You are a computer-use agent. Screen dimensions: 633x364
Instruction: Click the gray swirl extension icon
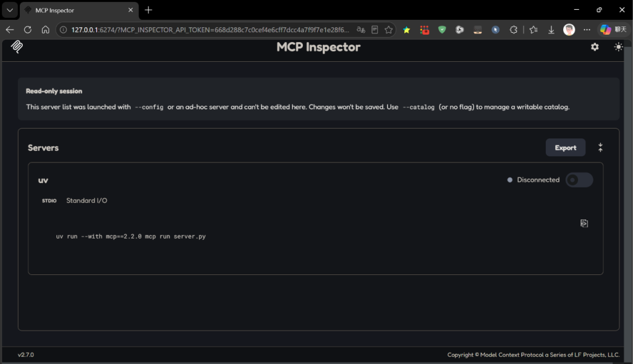click(459, 30)
